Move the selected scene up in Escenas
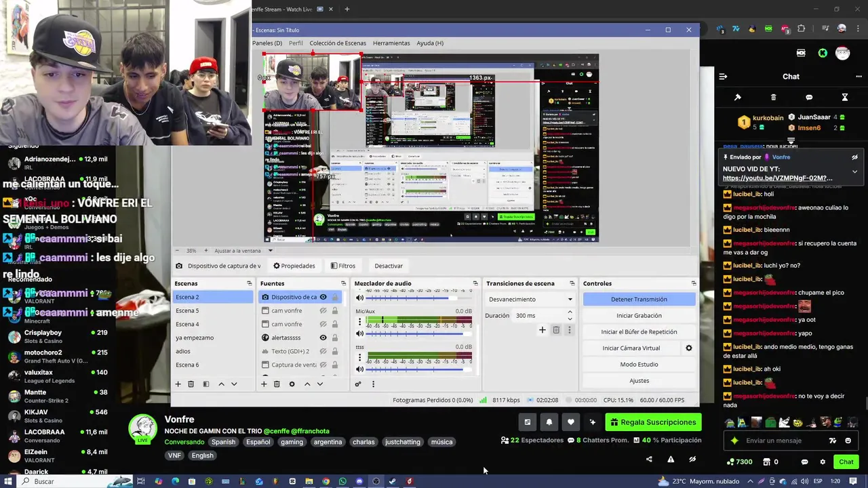This screenshot has height=488, width=868. tap(221, 384)
